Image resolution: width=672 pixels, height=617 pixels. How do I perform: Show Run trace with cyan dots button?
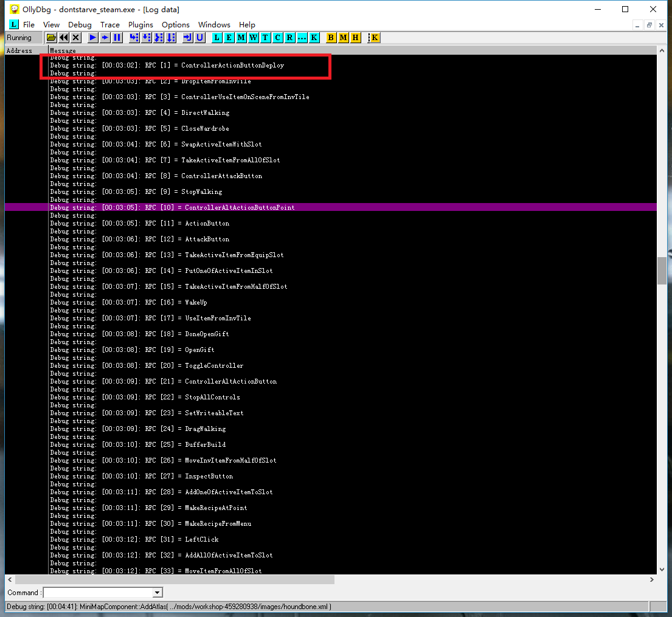[302, 38]
